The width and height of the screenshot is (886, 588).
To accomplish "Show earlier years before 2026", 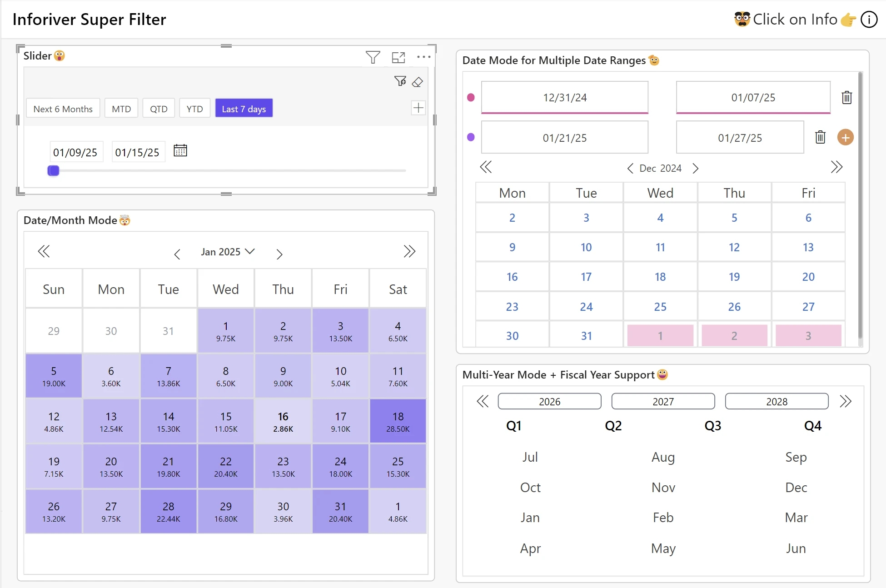I will [483, 401].
